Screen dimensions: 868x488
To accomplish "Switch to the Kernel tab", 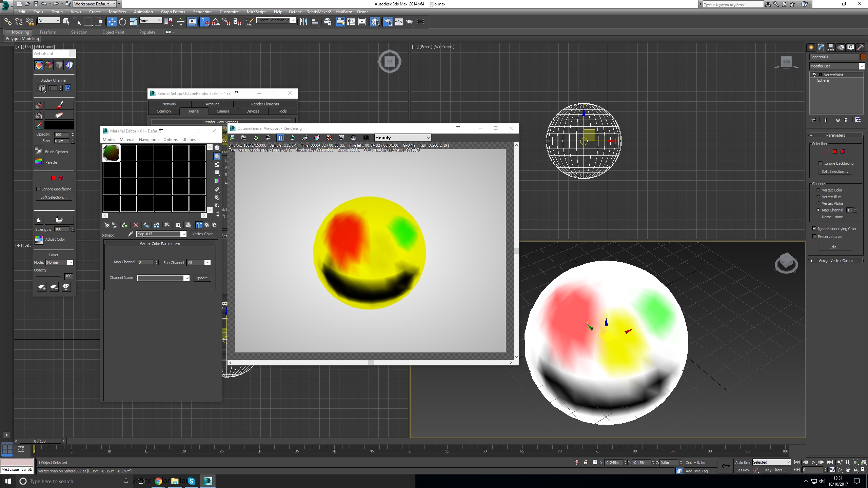I will 194,111.
